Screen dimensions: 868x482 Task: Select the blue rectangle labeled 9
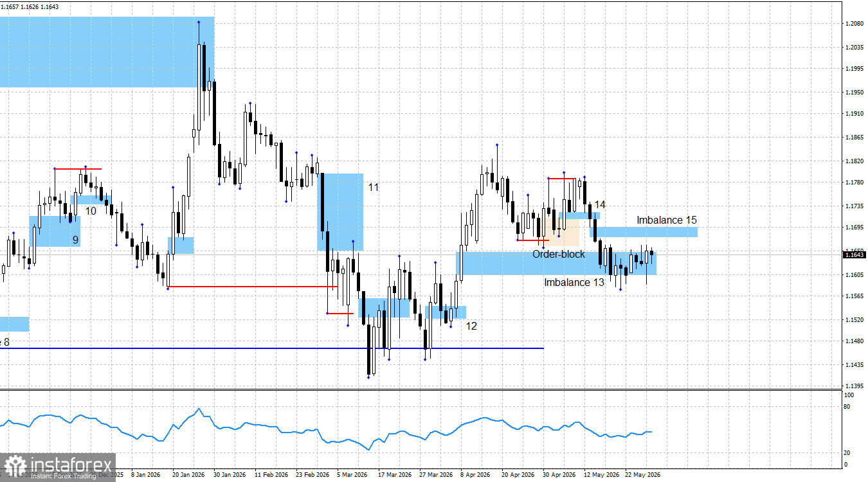click(55, 231)
